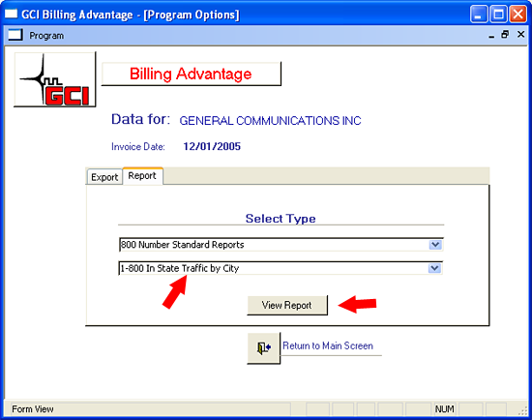The width and height of the screenshot is (532, 420).
Task: Click the Data for: label
Action: point(140,119)
